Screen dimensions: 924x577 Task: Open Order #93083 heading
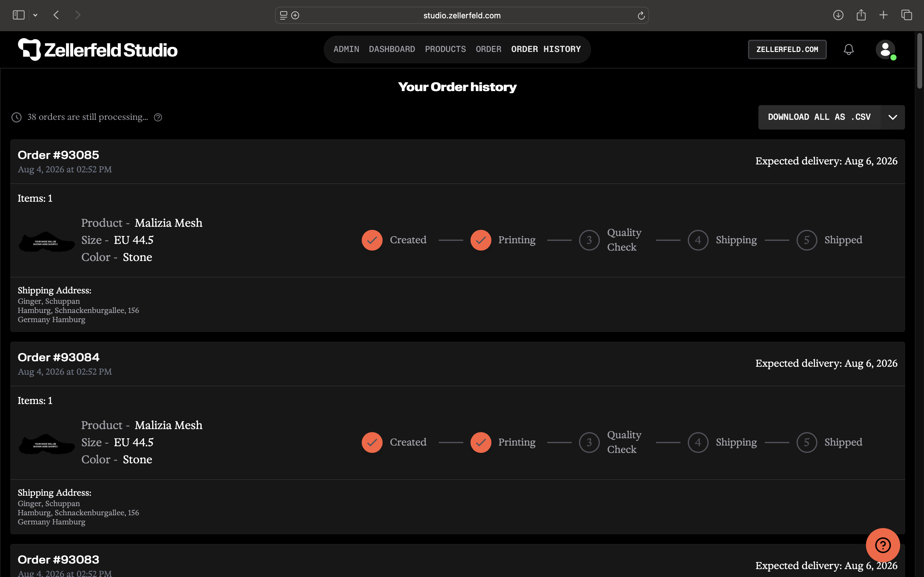[58, 560]
